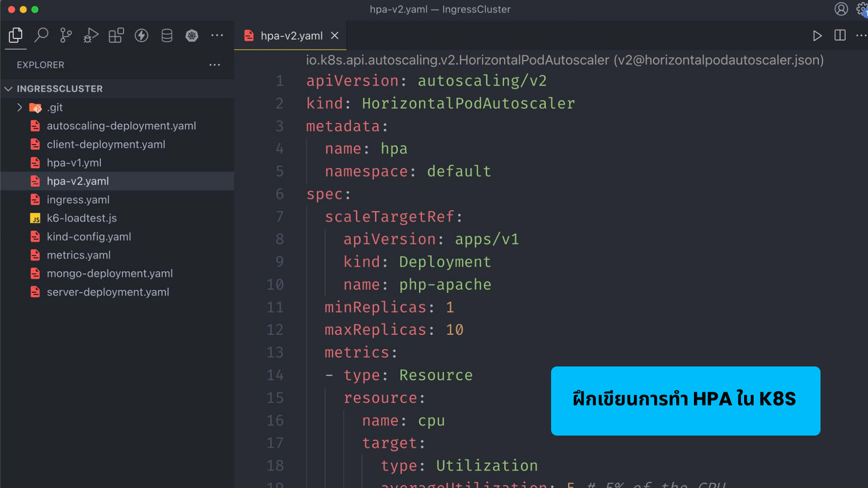Click the git folder icon
The width and height of the screenshot is (868, 488).
[35, 108]
